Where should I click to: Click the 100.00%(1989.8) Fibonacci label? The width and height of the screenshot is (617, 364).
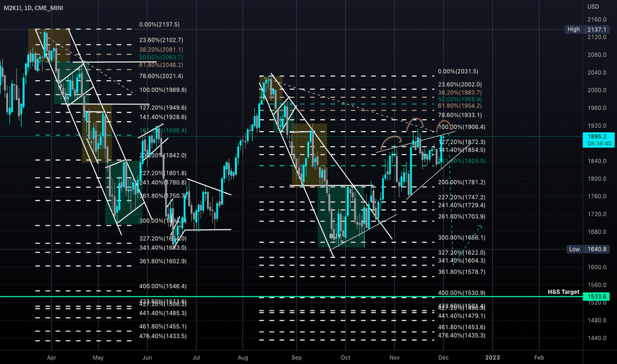(x=163, y=90)
